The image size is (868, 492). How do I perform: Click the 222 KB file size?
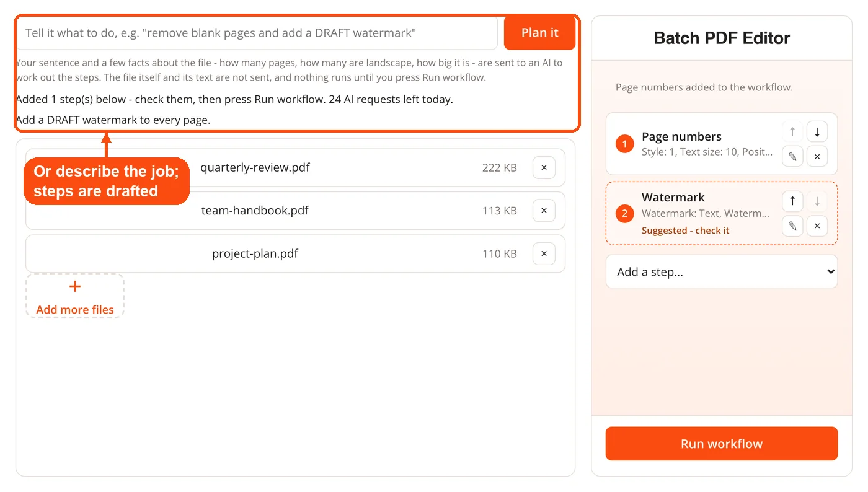[x=500, y=168]
